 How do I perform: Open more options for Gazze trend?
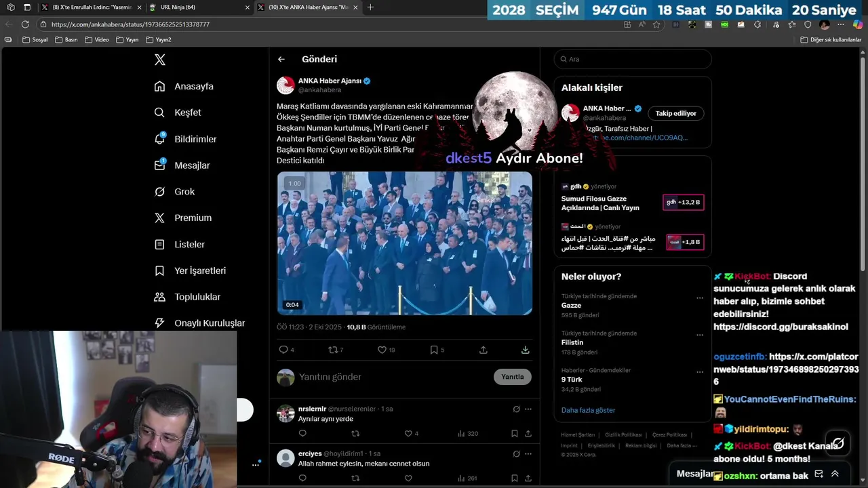(x=700, y=298)
